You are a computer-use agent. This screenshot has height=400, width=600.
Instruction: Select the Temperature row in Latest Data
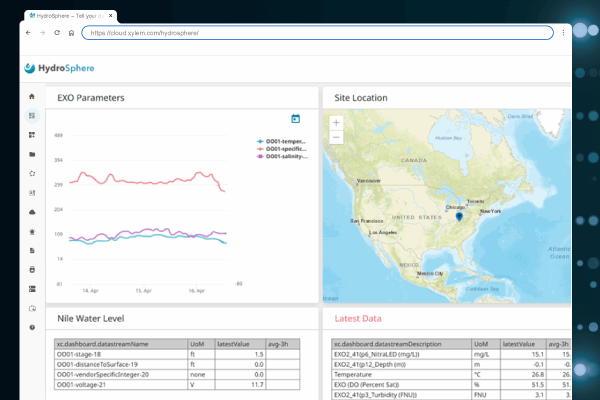452,374
